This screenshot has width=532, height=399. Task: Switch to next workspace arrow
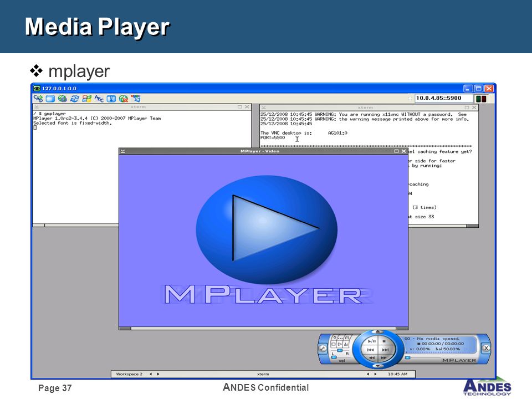(x=158, y=374)
